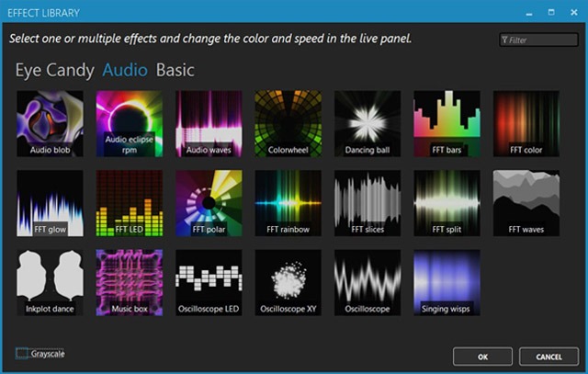Click the Filter search field
The width and height of the screenshot is (588, 374).
click(x=538, y=40)
